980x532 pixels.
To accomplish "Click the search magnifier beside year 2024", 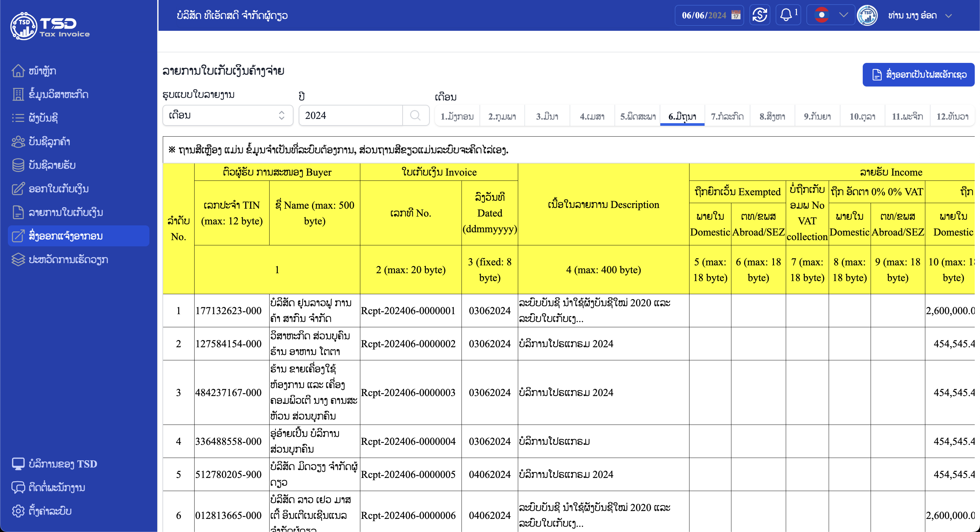I will (x=415, y=115).
